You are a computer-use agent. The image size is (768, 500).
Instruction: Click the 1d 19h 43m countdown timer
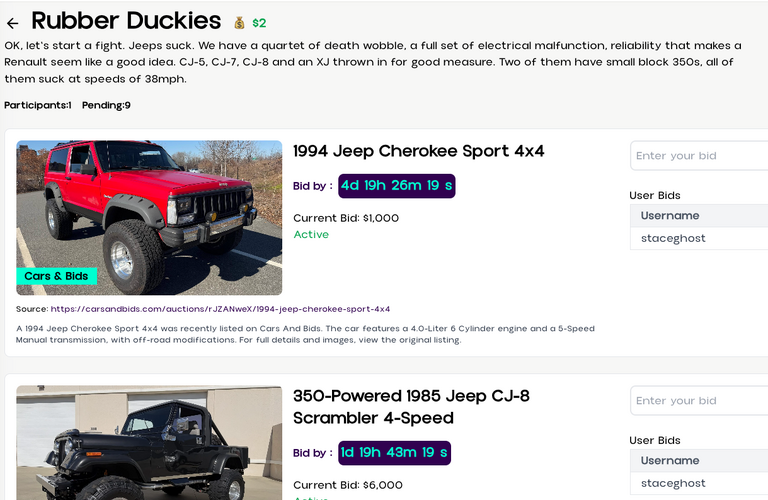394,453
